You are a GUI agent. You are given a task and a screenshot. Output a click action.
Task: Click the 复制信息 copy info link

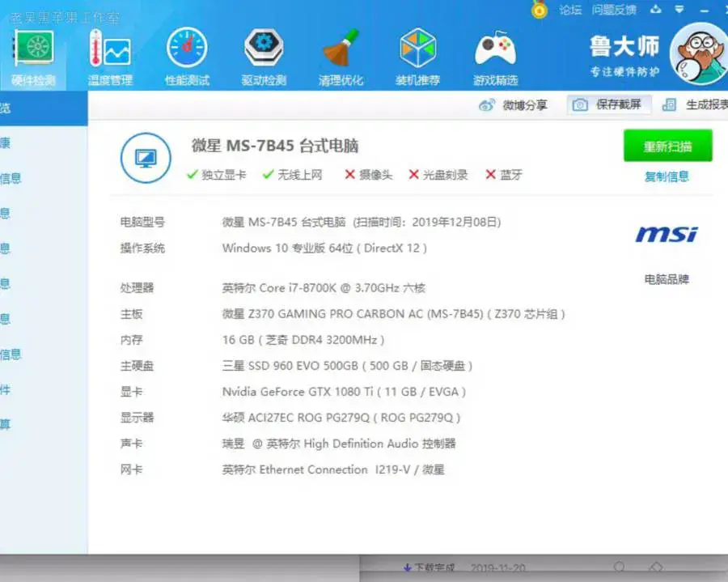(667, 176)
